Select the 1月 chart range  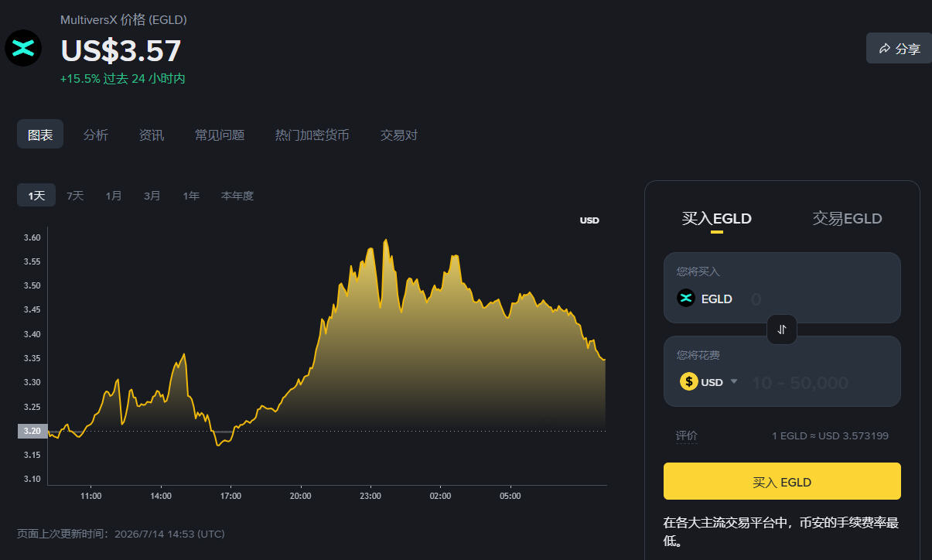point(114,196)
